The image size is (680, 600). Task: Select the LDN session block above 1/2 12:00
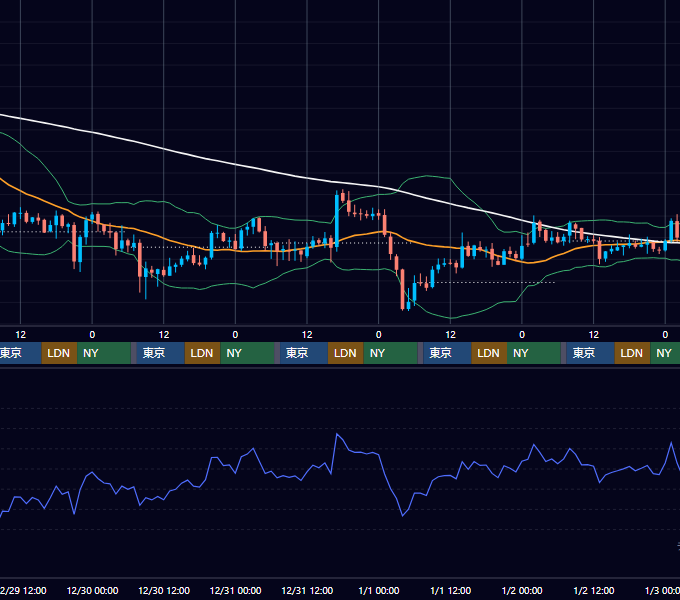(x=632, y=353)
